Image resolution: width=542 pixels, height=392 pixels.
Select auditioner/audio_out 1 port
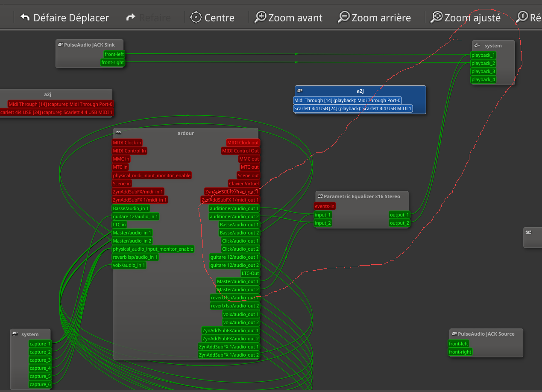(x=234, y=208)
